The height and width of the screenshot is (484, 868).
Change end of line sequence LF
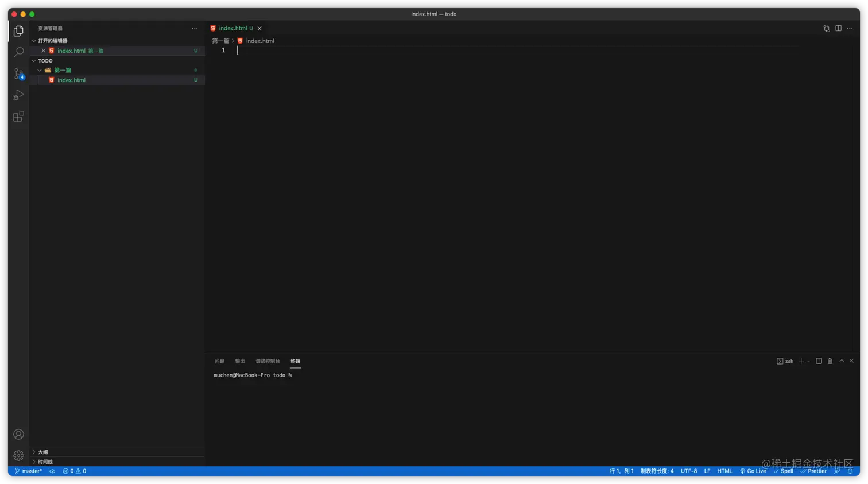pyautogui.click(x=707, y=471)
